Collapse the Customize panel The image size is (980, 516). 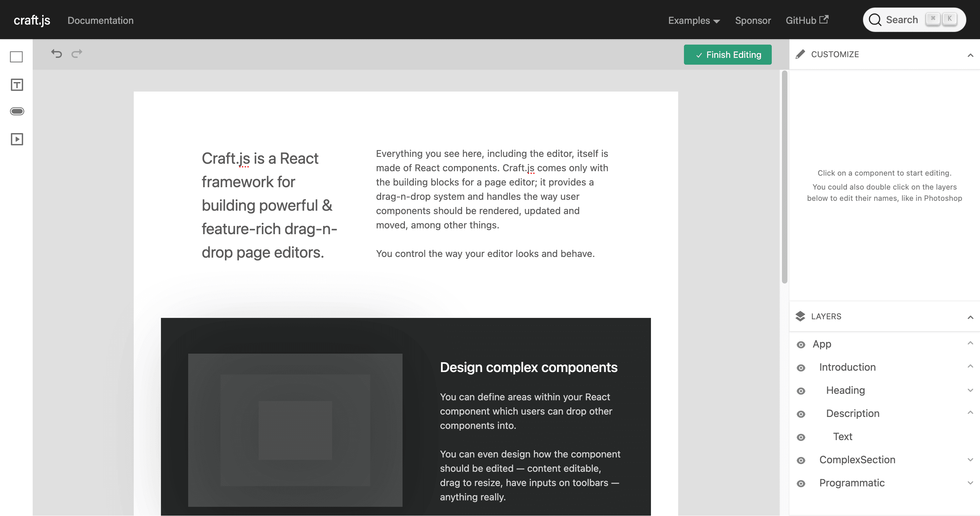point(970,55)
